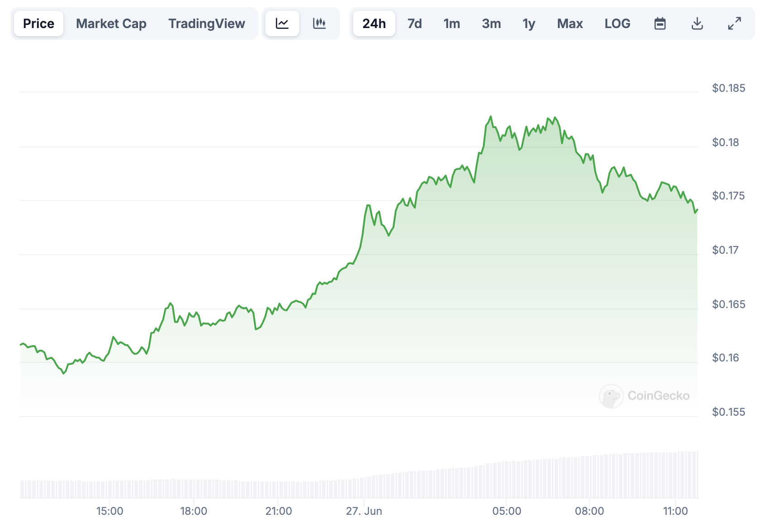Select the Price tab
This screenshot has height=532, width=766.
pyautogui.click(x=38, y=24)
